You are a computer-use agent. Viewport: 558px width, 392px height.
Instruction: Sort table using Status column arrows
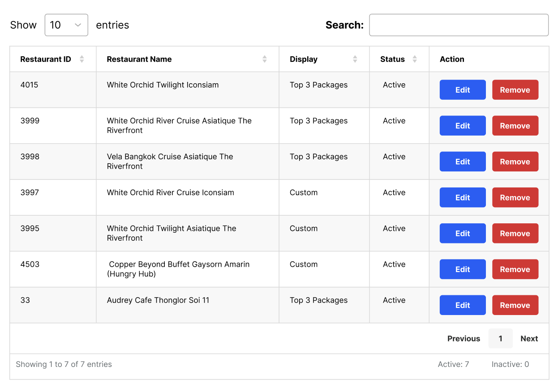click(x=415, y=59)
